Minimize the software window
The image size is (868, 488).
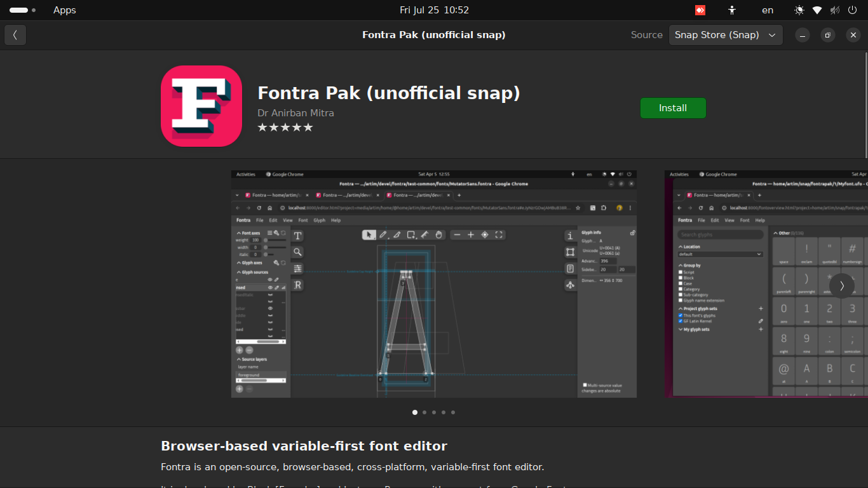tap(803, 35)
